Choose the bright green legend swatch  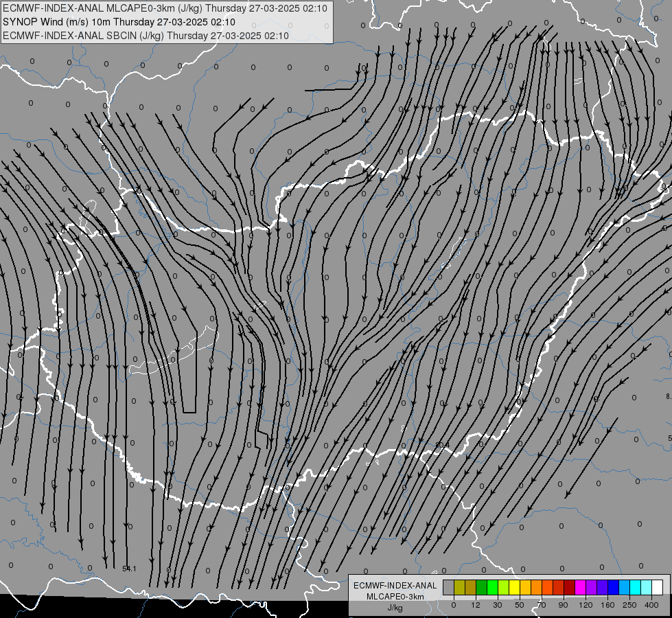pos(492,587)
